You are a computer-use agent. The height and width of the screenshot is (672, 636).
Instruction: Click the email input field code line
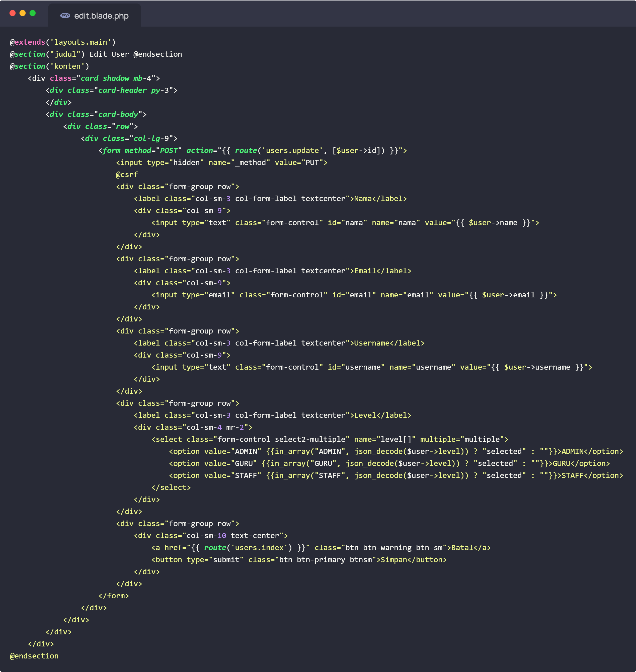click(354, 295)
